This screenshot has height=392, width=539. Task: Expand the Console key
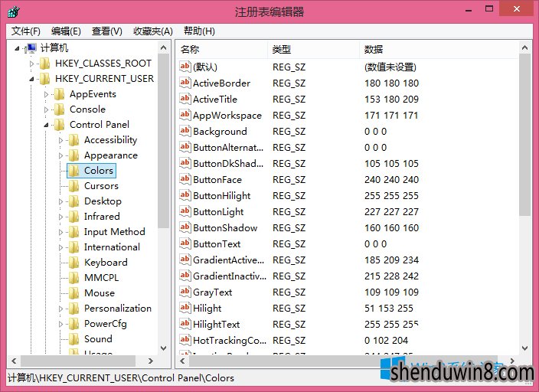click(x=46, y=109)
